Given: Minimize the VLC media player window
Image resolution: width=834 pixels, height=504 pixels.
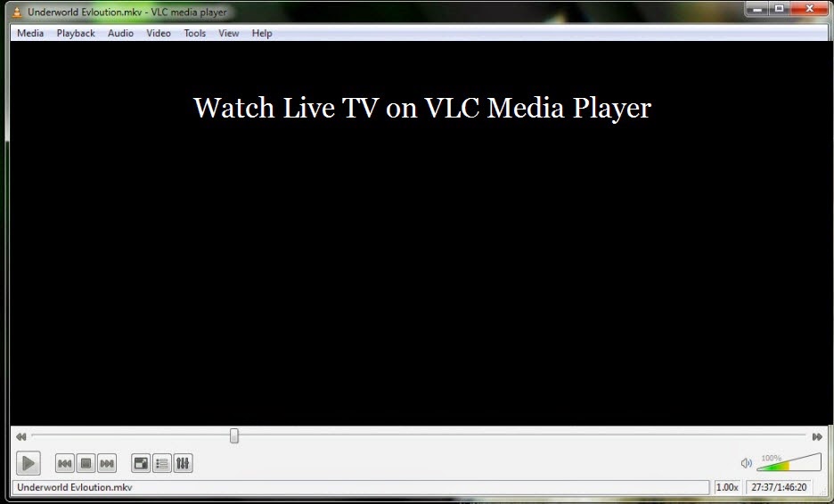Looking at the screenshot, I should (x=757, y=9).
